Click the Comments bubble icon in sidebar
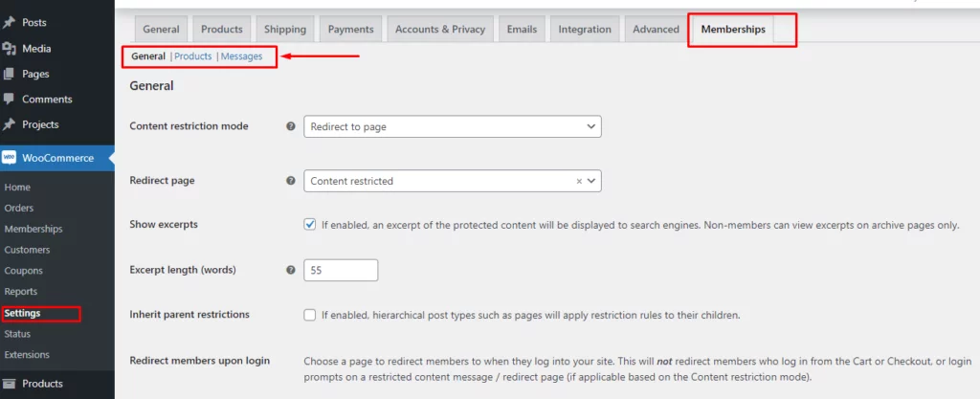The image size is (980, 399). click(x=9, y=99)
